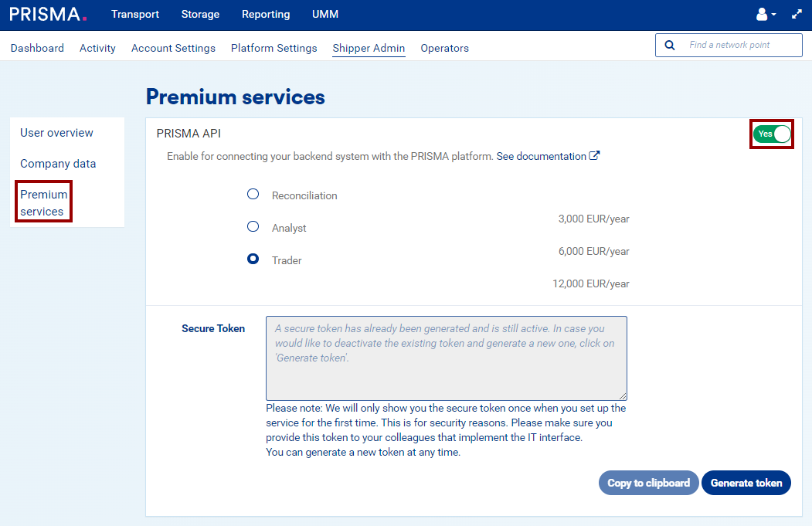Open the user account profile menu
Image resolution: width=812 pixels, height=526 pixels.
(x=766, y=15)
